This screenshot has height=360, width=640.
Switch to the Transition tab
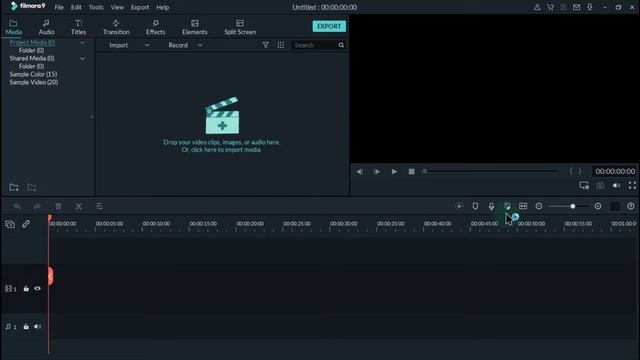116,27
